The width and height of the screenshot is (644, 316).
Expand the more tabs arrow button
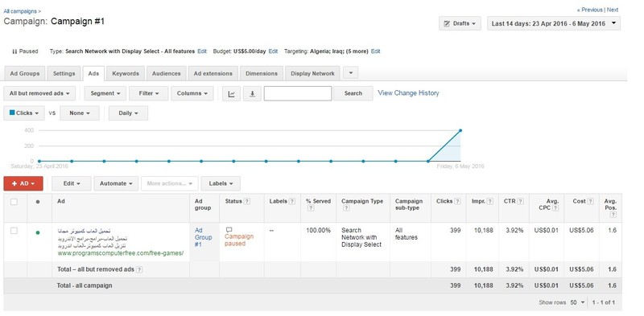point(350,73)
